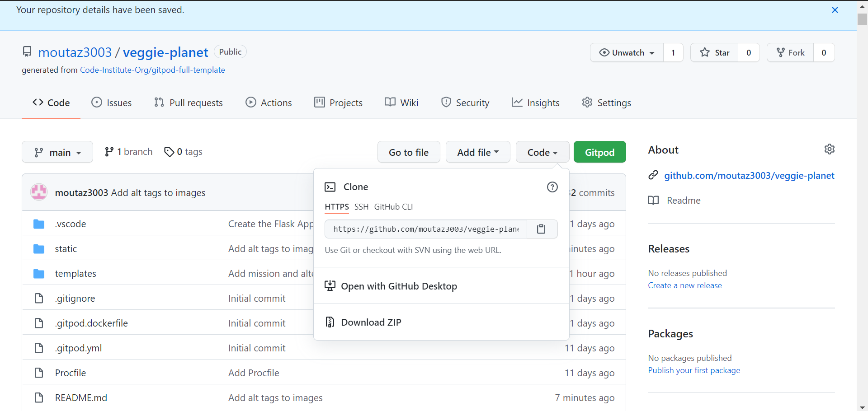The image size is (868, 411).
Task: Open the watchers count 1
Action: (673, 52)
